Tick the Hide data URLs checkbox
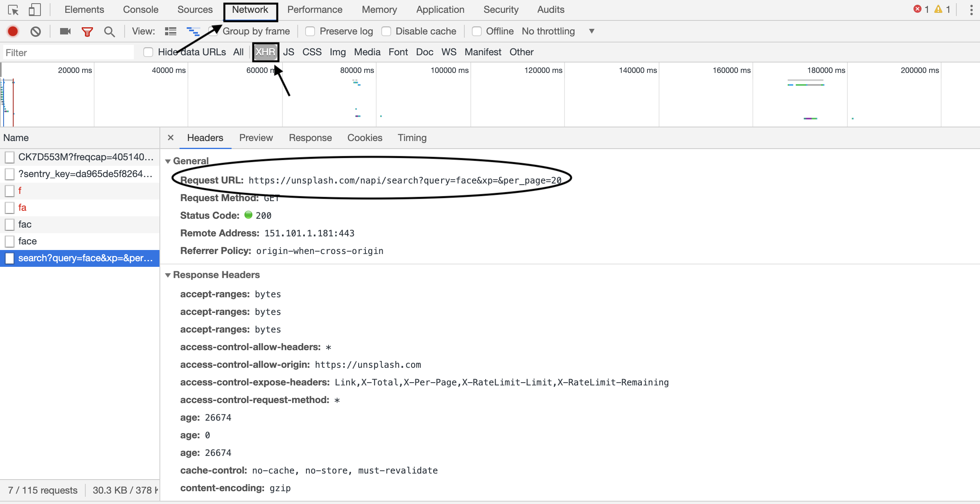980x504 pixels. (148, 52)
